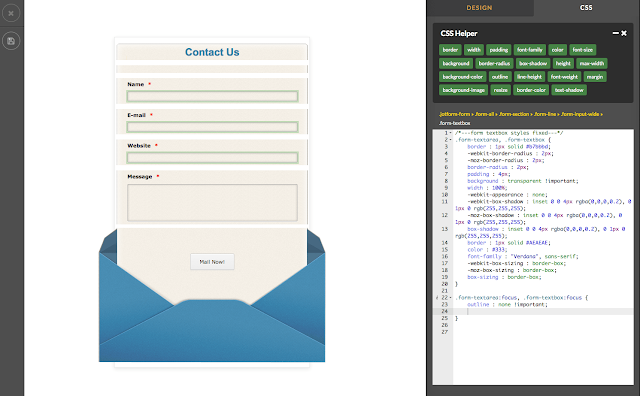Insert the border-radius helper tag
This screenshot has height=396, width=640.
494,63
